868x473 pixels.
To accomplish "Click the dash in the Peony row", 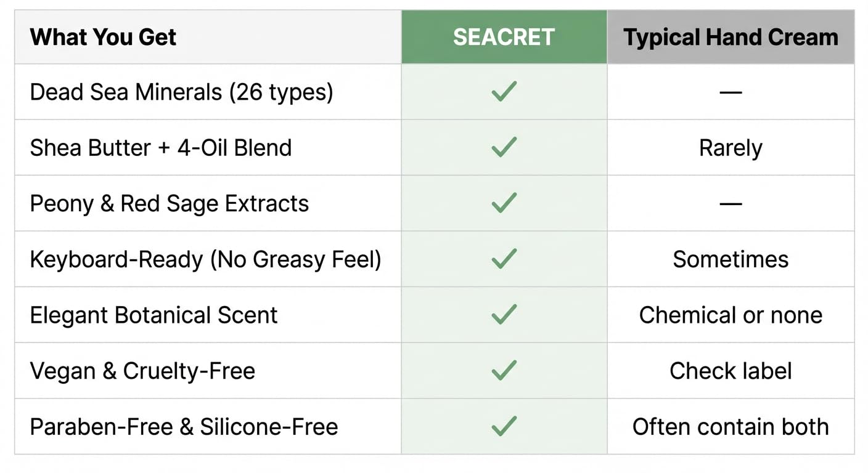I will [731, 204].
